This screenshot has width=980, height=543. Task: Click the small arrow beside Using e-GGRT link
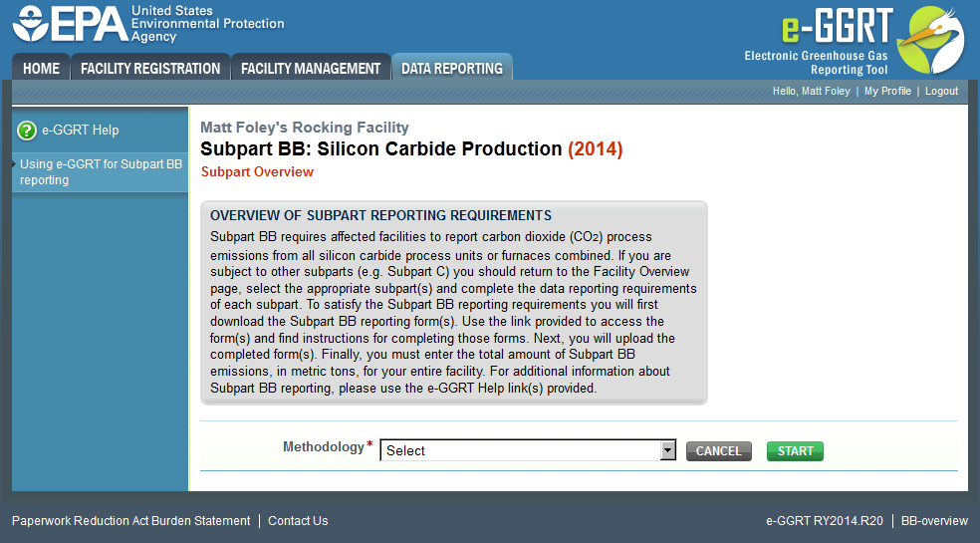point(14,164)
